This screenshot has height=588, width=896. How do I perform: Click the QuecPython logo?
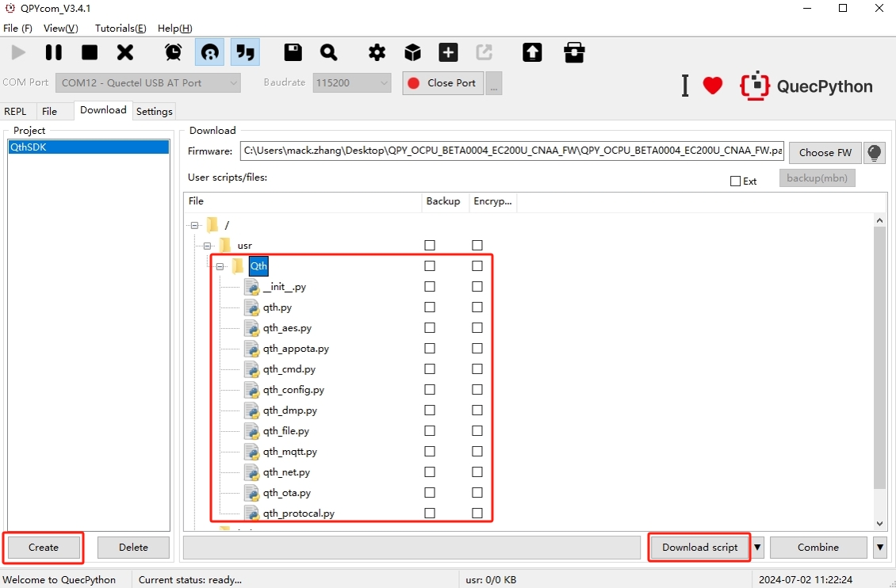(x=806, y=86)
